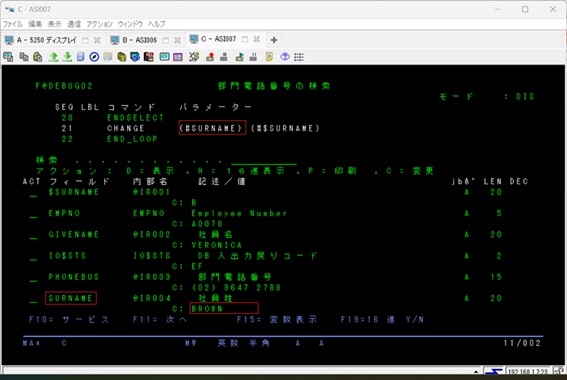Click the copy toolbar icon

pyautogui.click(x=24, y=57)
